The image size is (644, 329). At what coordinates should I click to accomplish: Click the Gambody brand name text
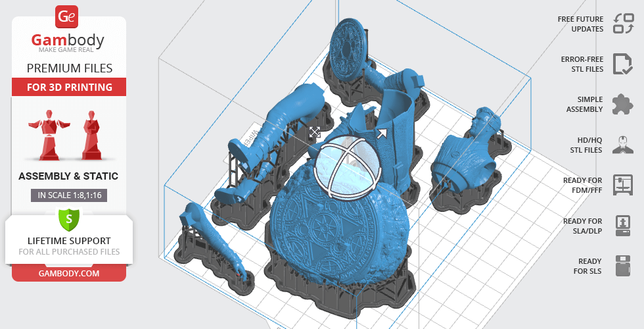(69, 41)
